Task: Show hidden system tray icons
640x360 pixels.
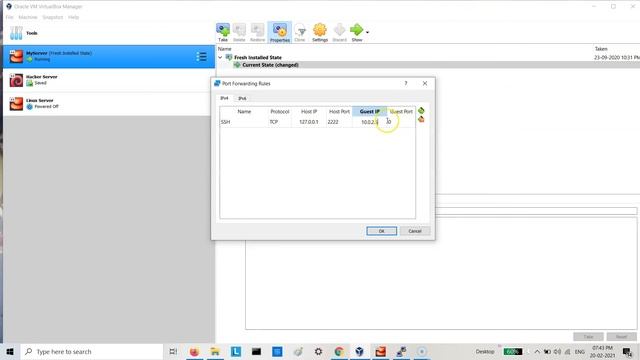Action: (537, 351)
